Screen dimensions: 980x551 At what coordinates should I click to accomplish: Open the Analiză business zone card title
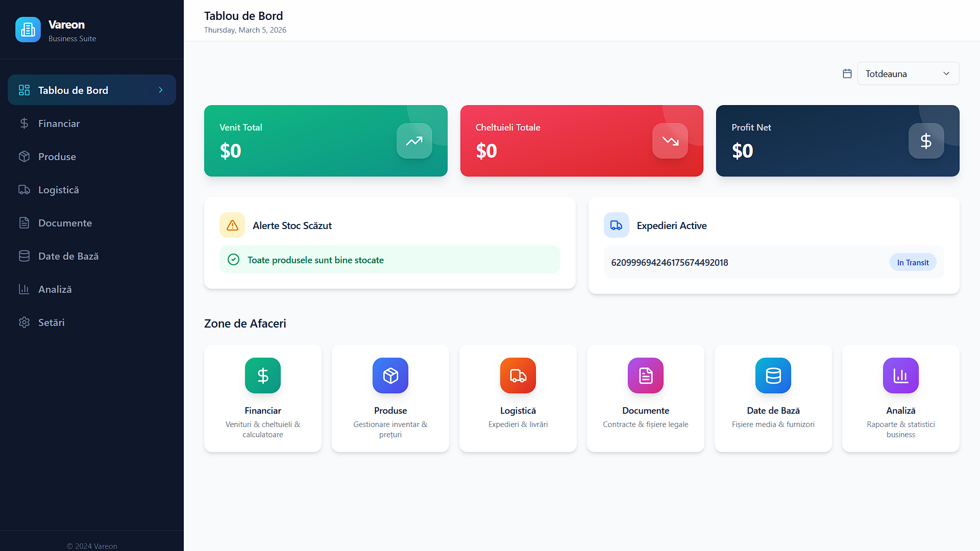point(901,411)
